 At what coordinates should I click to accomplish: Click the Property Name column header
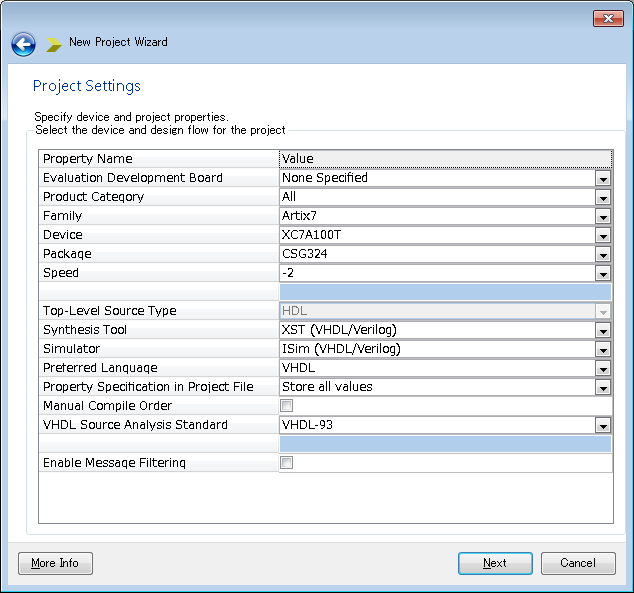[158, 159]
